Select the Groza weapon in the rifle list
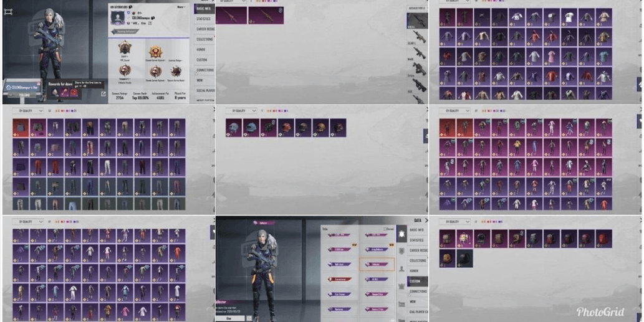The image size is (644, 322). pyautogui.click(x=417, y=69)
